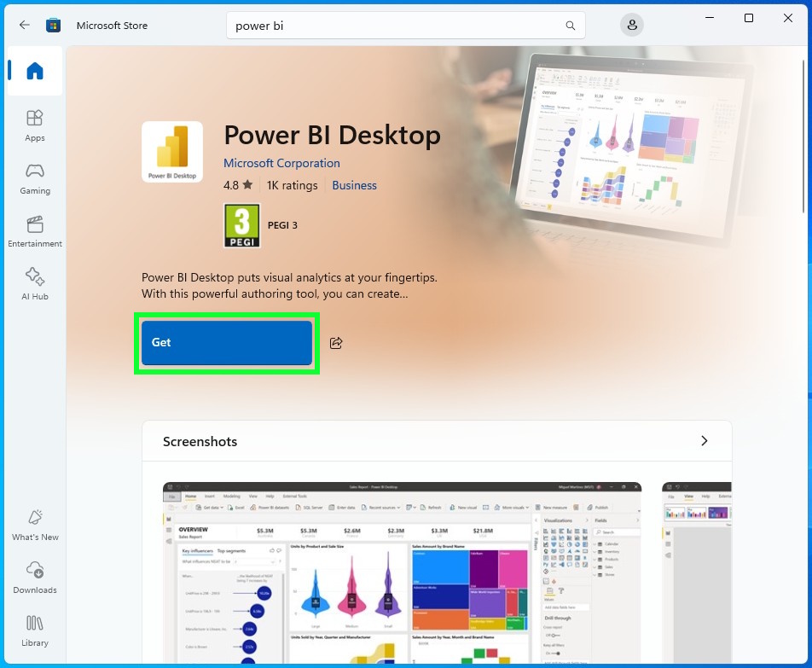
Task: Click the Home icon in sidebar
Action: (35, 72)
